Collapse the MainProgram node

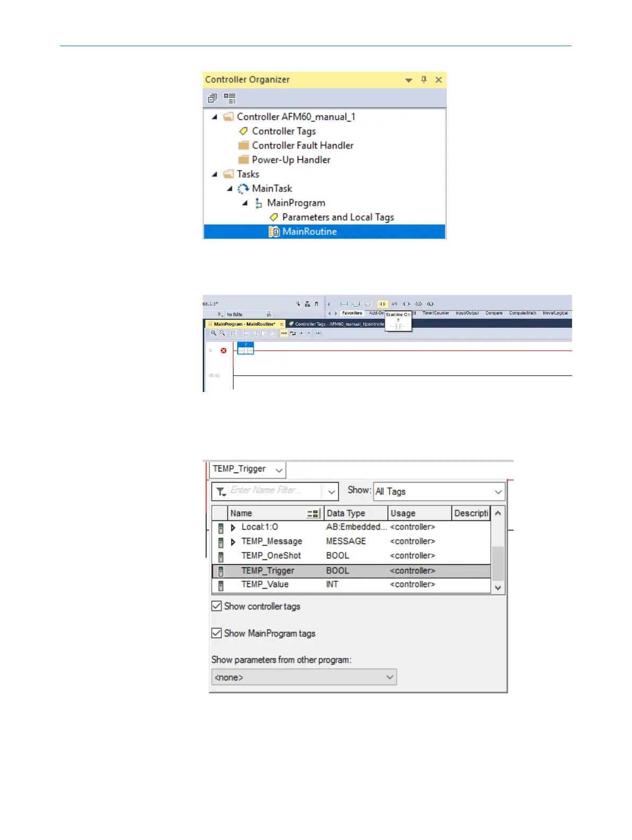pyautogui.click(x=245, y=203)
